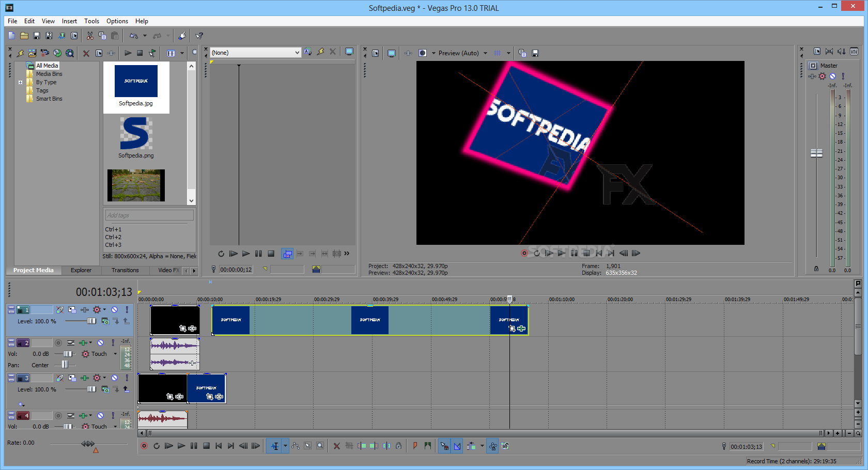This screenshot has width=868, height=470.
Task: Insert a marker using orange marker icon
Action: (415, 446)
